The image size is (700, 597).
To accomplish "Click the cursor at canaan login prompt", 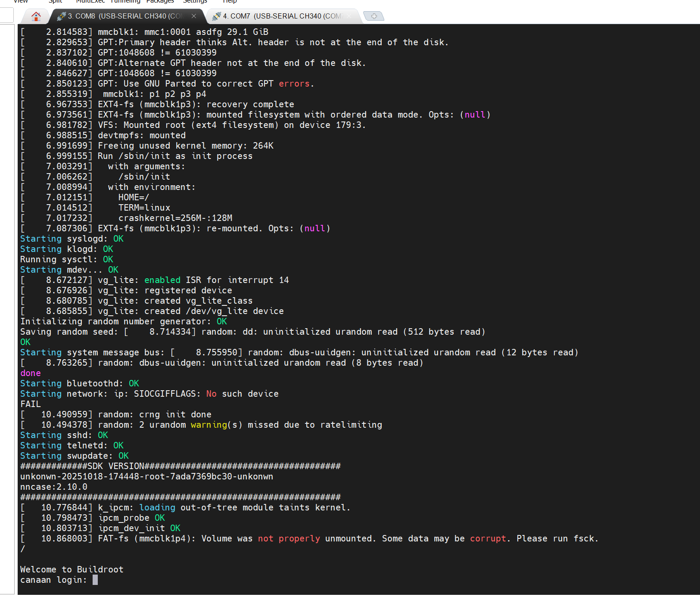I will [x=95, y=580].
